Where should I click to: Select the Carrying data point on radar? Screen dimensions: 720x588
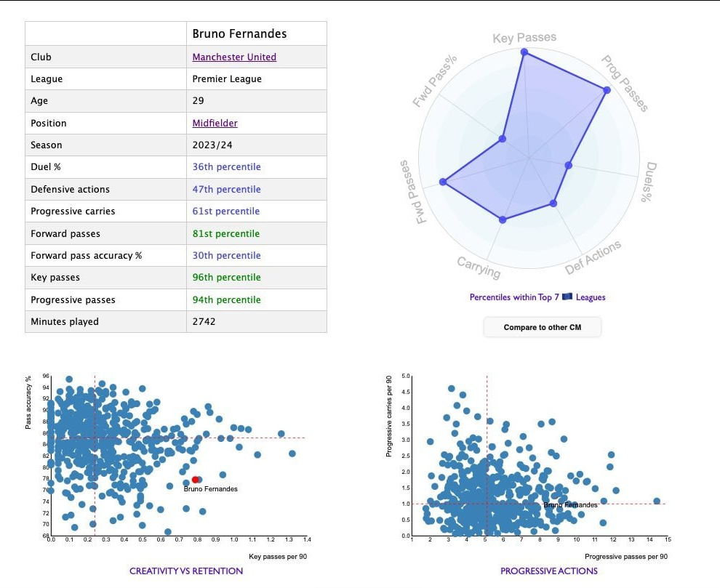pyautogui.click(x=502, y=219)
